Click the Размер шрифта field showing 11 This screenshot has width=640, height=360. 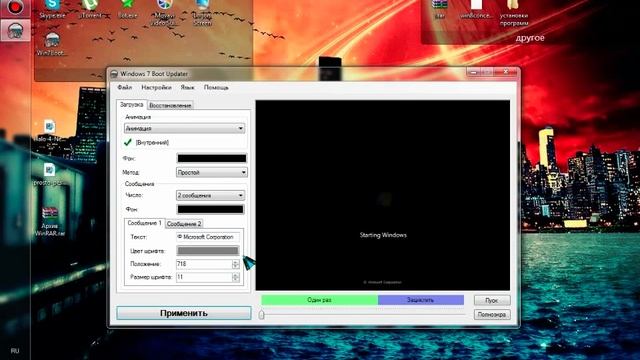[x=204, y=277]
